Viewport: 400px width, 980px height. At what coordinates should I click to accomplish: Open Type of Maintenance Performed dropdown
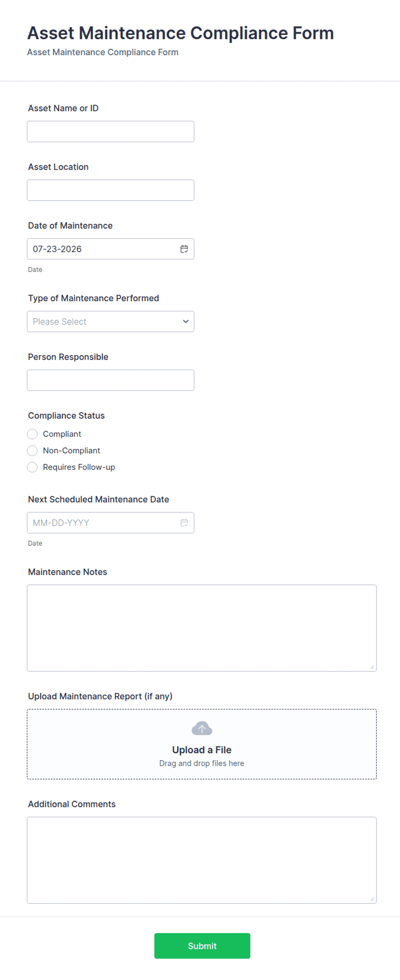111,322
